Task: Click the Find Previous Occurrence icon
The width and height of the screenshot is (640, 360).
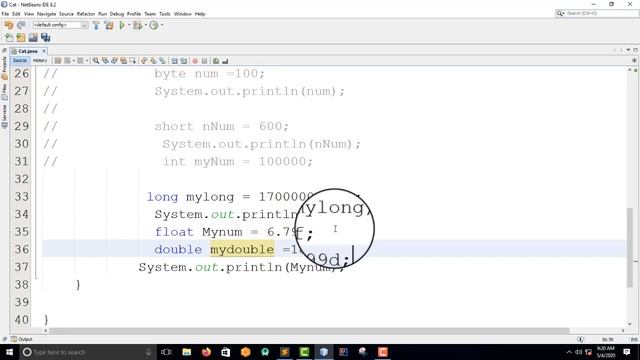Action: 105,61
